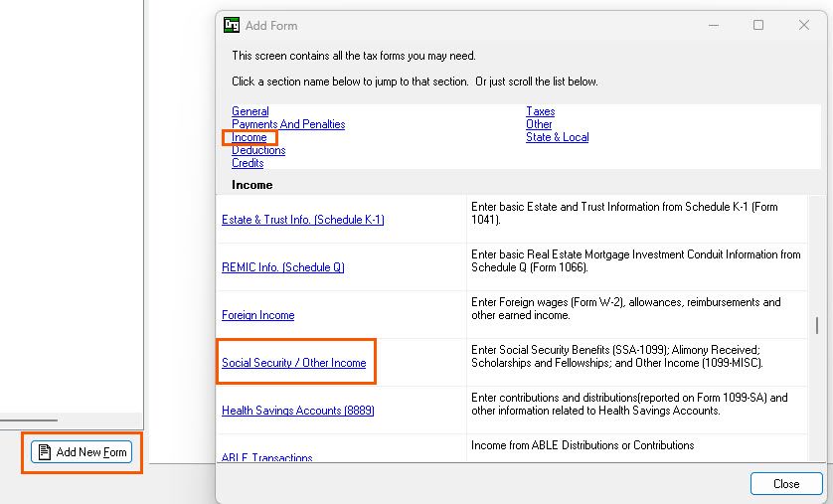Image resolution: width=833 pixels, height=504 pixels.
Task: Jump to the Taxes section
Action: pyautogui.click(x=540, y=111)
